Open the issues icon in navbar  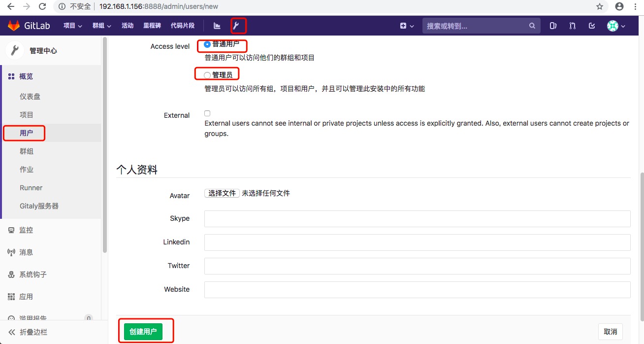(553, 26)
